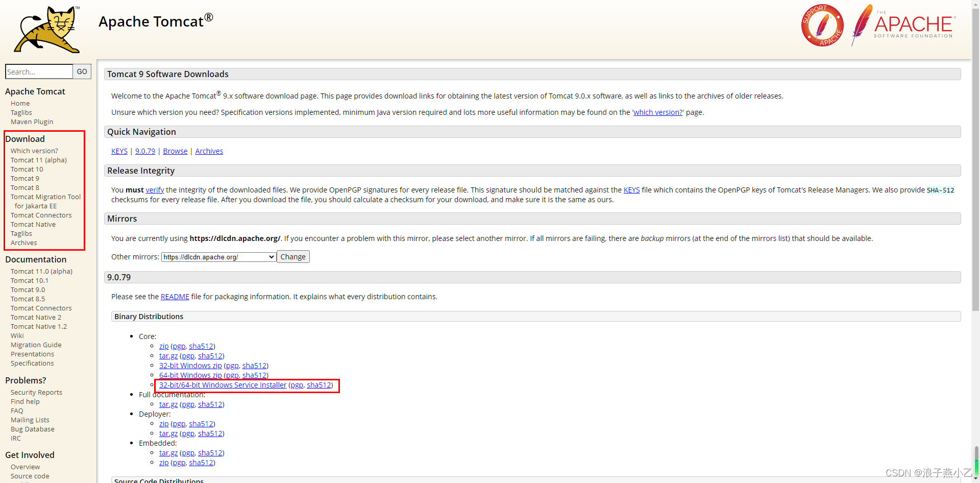Click the GO search button

82,71
